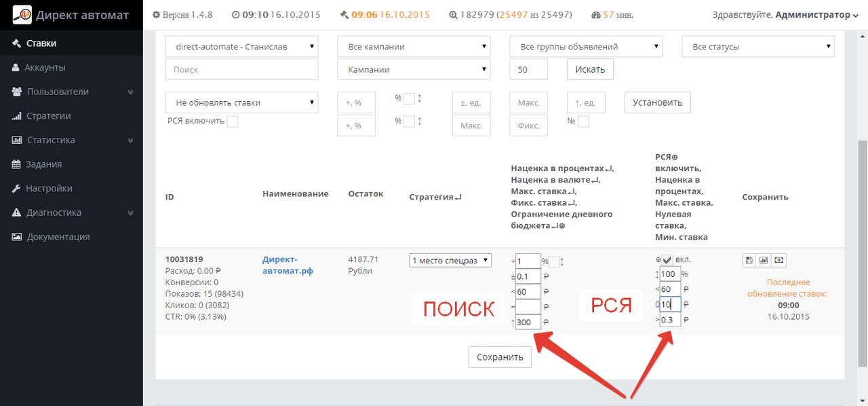Click the speedometer icon beside 57 мин.
This screenshot has width=868, height=406.
[595, 15]
